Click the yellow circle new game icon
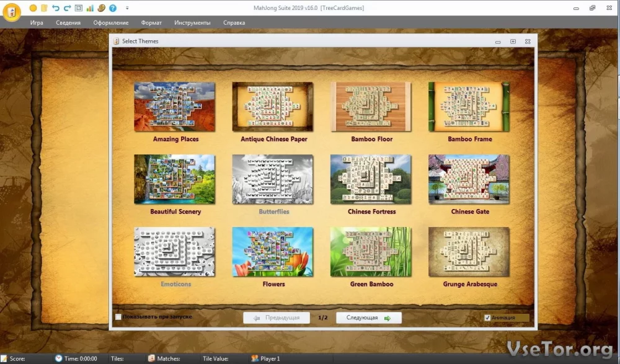The image size is (620, 364). [33, 8]
